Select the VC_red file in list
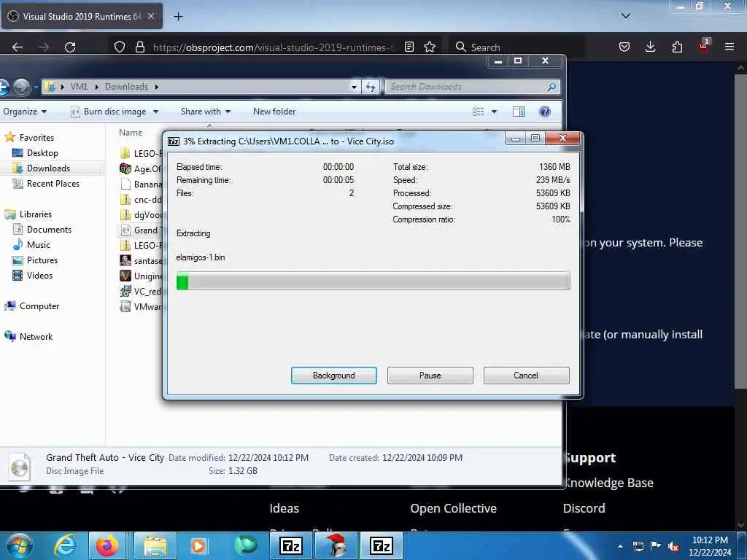 coord(141,292)
